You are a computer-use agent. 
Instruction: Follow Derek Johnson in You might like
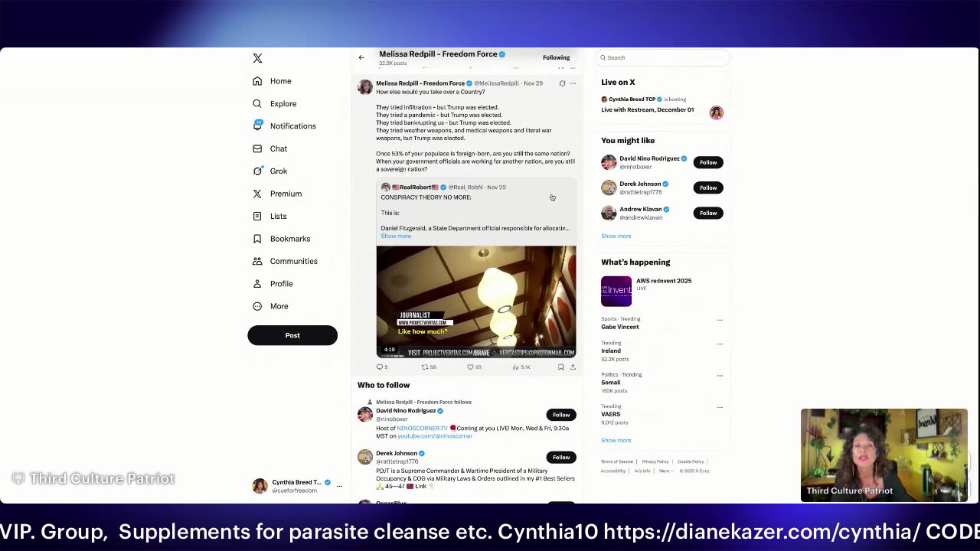click(x=708, y=187)
